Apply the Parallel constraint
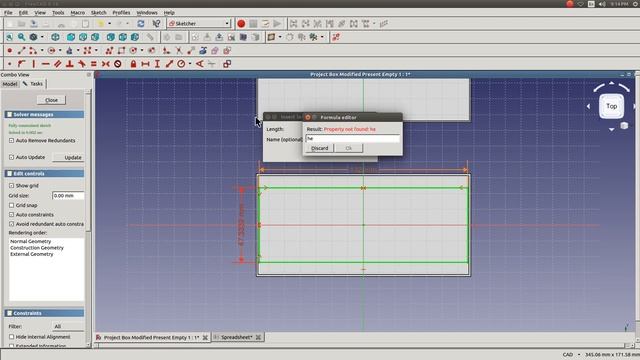640x360 pixels. coord(58,64)
